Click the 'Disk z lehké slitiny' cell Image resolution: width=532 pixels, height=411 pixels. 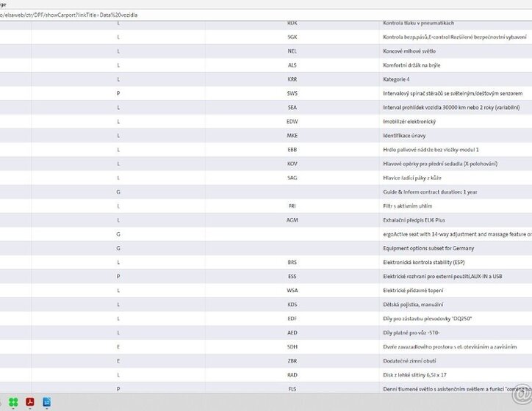(415, 374)
